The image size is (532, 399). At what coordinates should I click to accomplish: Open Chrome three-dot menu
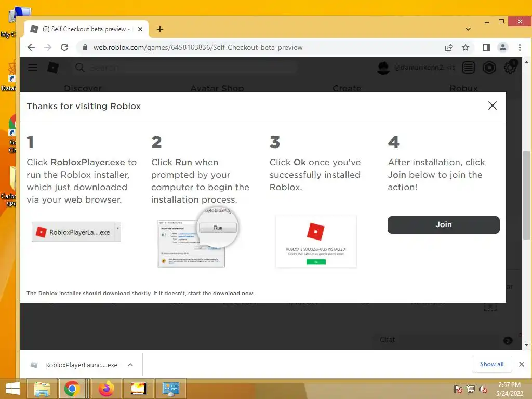click(520, 47)
